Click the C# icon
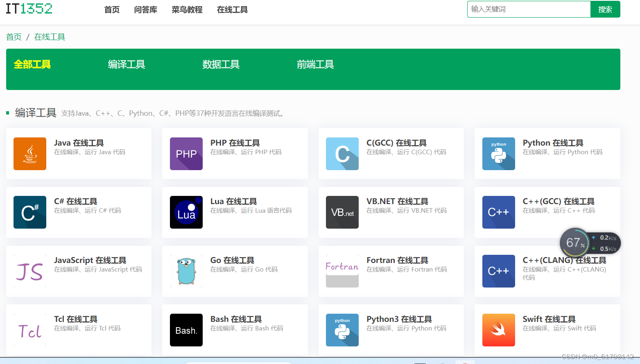The height and width of the screenshot is (364, 640). click(x=30, y=212)
